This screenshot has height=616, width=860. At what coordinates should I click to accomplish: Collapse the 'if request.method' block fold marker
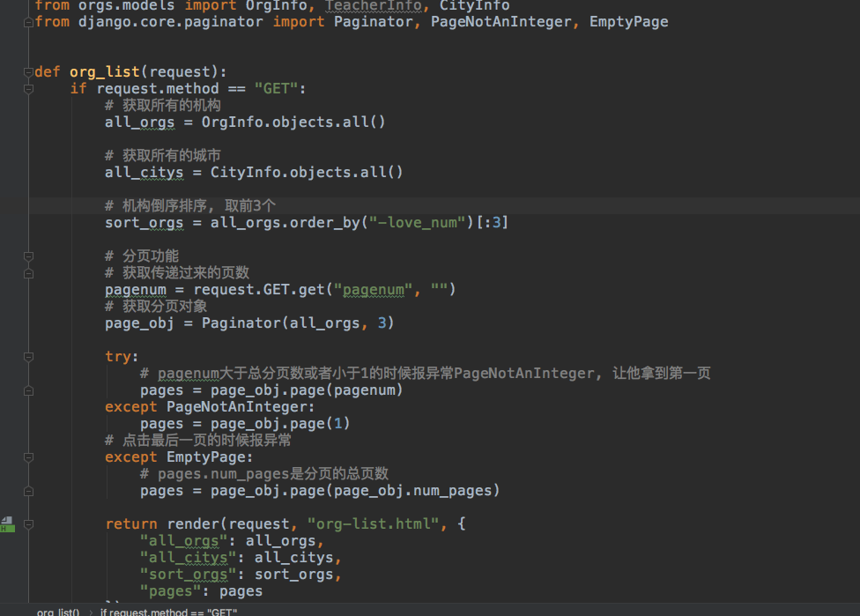coord(28,89)
